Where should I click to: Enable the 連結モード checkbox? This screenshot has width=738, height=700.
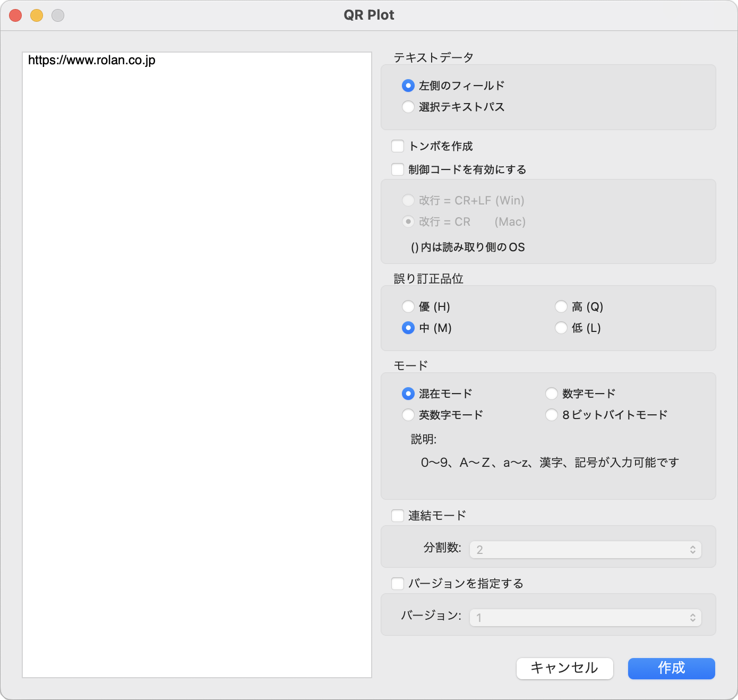click(397, 515)
